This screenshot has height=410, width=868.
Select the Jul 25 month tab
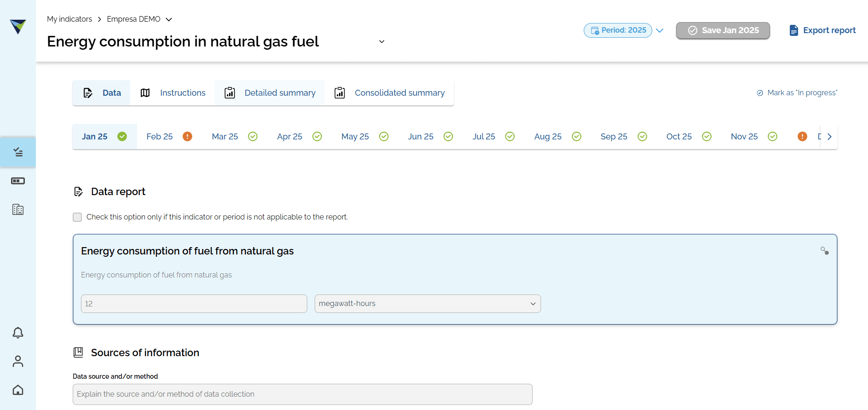tap(494, 137)
